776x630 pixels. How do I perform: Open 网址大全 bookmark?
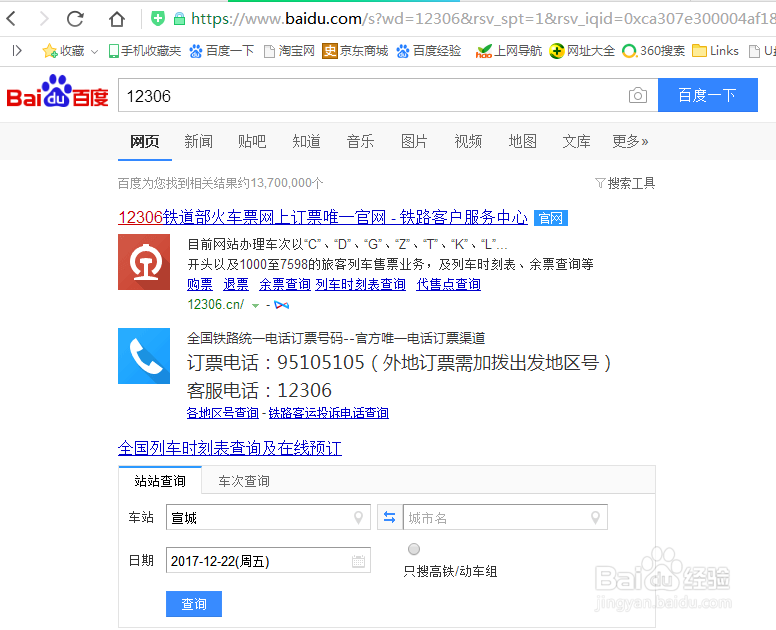(x=582, y=50)
